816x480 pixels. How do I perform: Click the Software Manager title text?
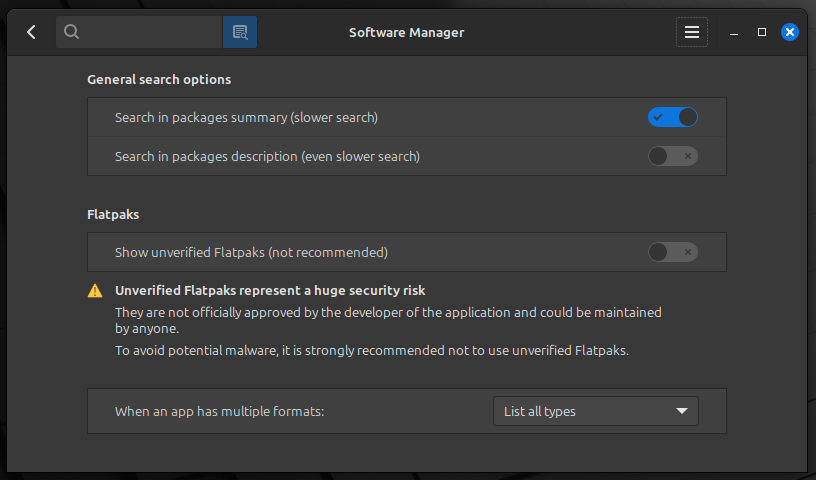coord(406,32)
